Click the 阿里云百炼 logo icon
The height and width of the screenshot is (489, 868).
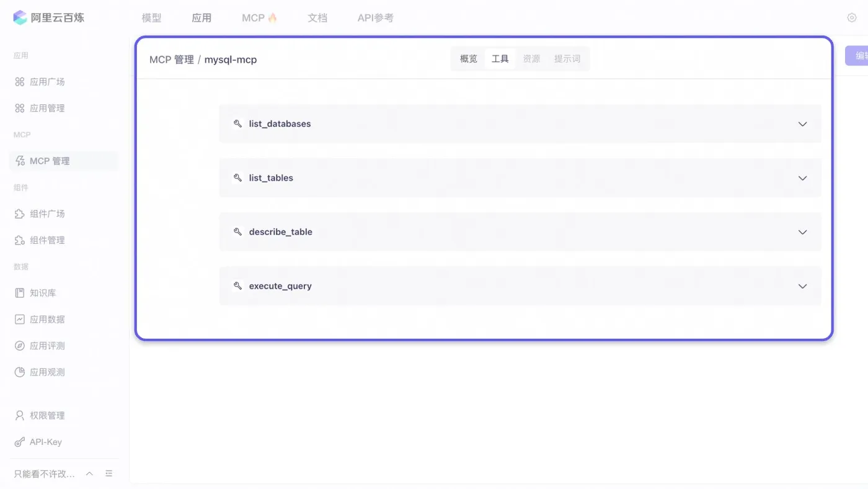[20, 17]
